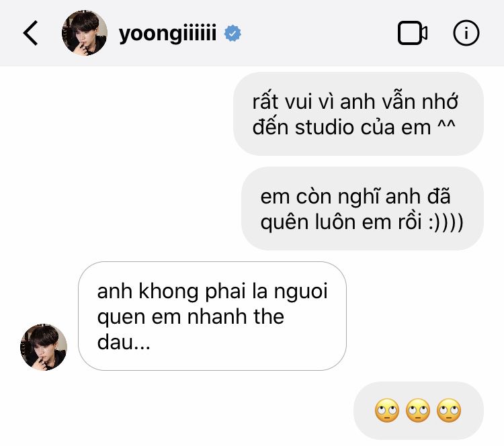Viewport: 504px width, 446px height.
Task: Tap the word "studio" in the first message
Action: pyautogui.click(x=325, y=127)
